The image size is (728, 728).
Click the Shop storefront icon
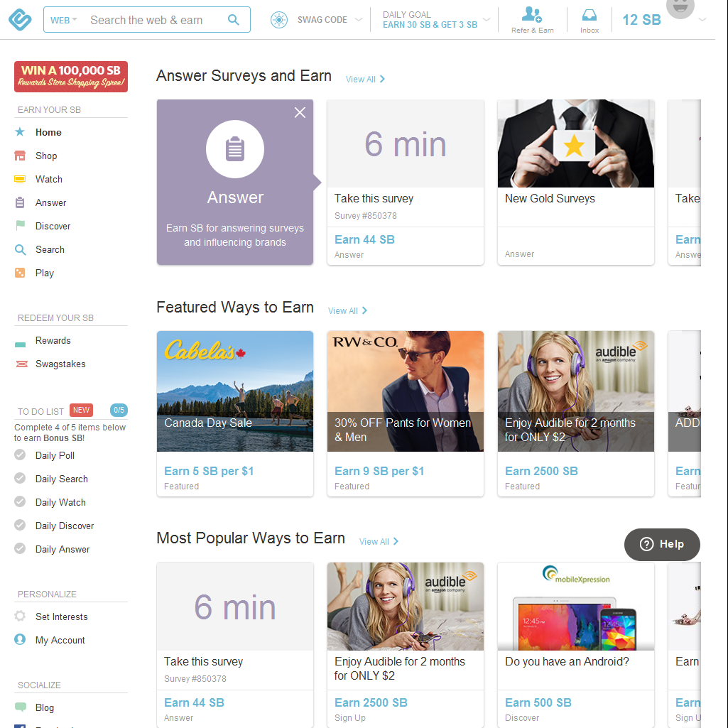point(19,156)
